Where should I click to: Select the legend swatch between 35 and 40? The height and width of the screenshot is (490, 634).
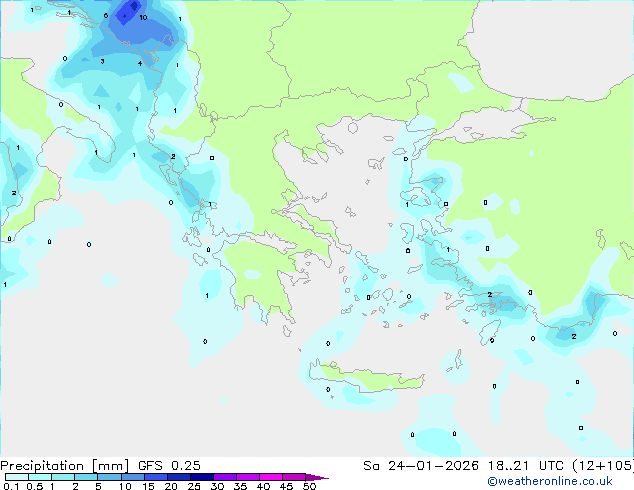[248, 477]
